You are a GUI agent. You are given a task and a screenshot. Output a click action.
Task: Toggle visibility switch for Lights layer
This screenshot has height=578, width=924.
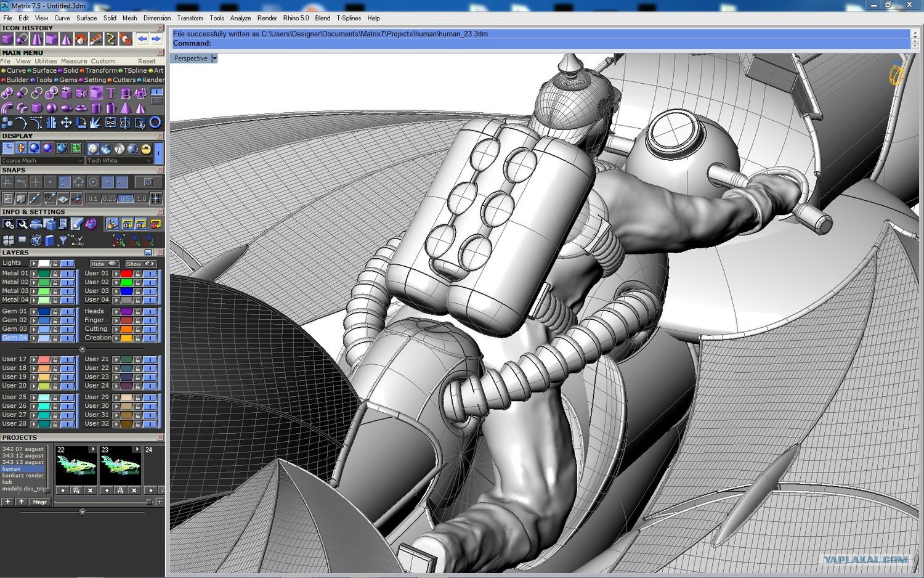[x=67, y=263]
